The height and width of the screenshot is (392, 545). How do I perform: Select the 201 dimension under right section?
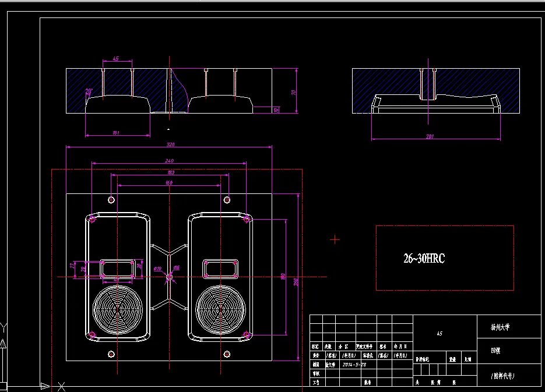430,136
